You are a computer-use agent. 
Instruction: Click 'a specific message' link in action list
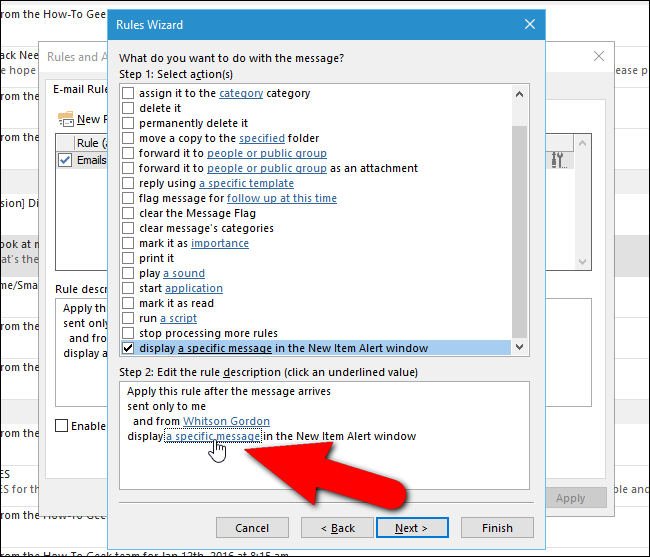point(225,348)
